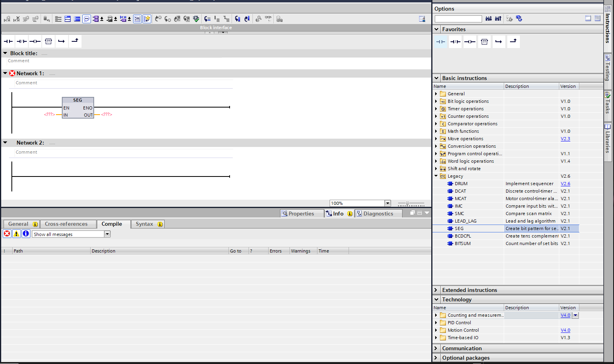Toggle the warnings filter in Compile tab
This screenshot has height=364, width=614.
[x=17, y=234]
